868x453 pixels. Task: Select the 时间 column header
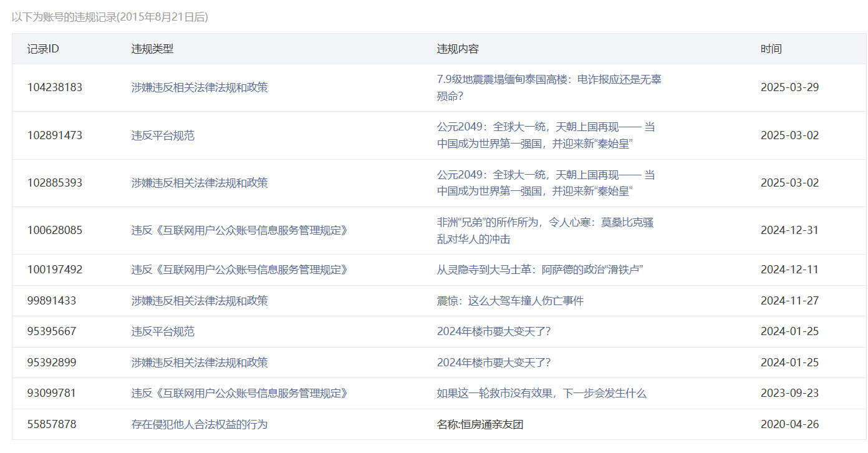click(771, 49)
